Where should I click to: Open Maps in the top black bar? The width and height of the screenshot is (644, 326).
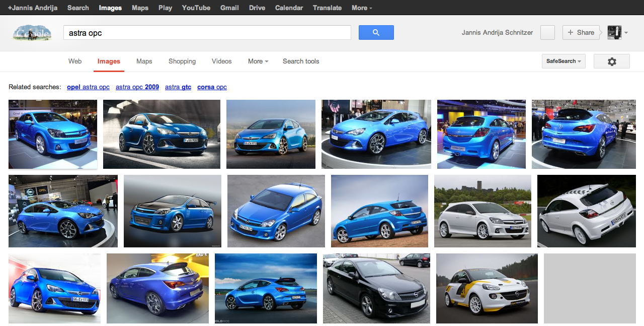point(140,8)
